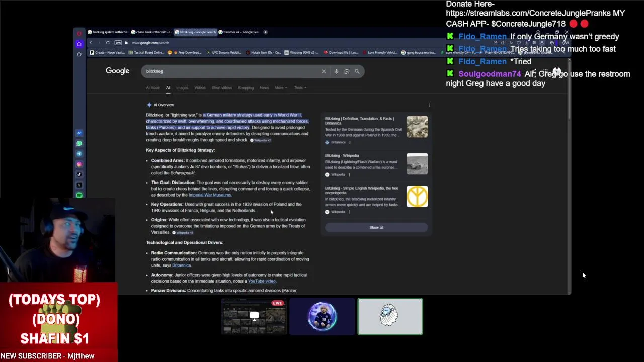The image size is (644, 362).
Task: Expand the More dropdown in search filters
Action: (x=281, y=88)
